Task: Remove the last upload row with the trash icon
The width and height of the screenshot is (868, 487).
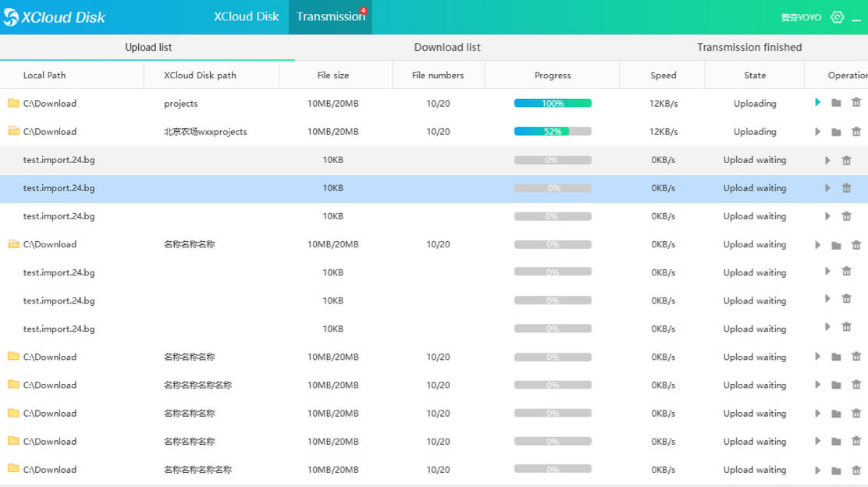Action: coord(856,469)
